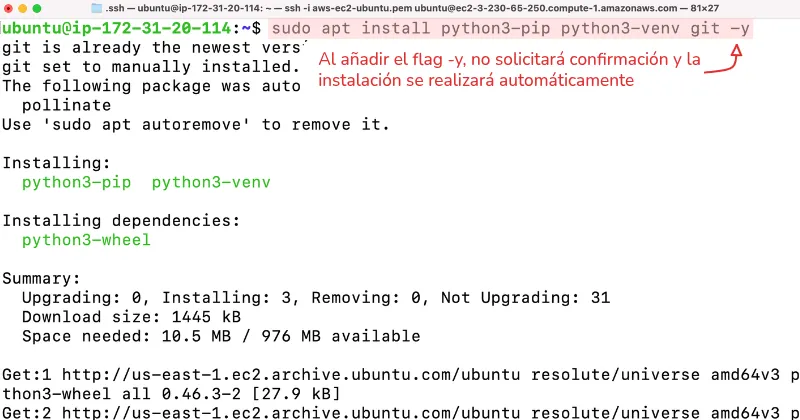This screenshot has width=800, height=420.
Task: Click the folder icon in the title bar
Action: tap(96, 8)
